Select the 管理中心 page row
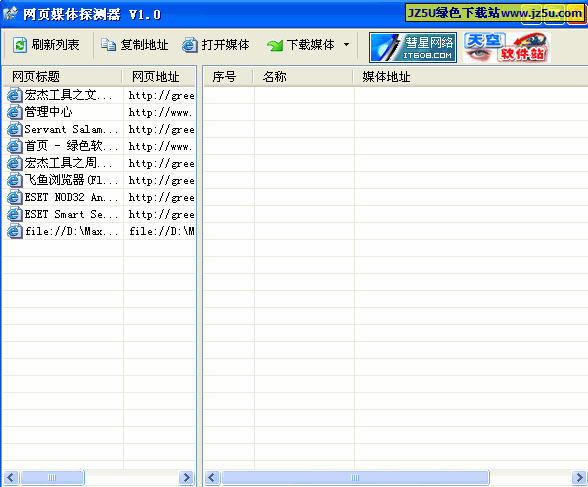 pos(99,112)
